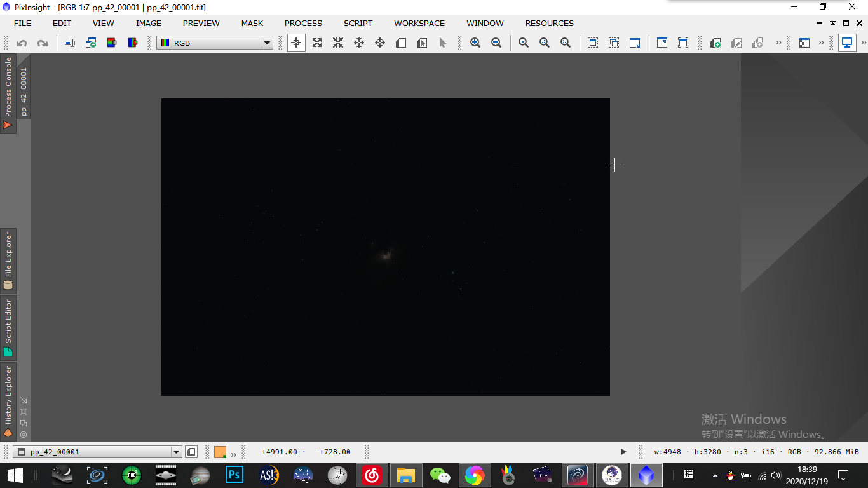This screenshot has height=488, width=868.
Task: Click the magnifier with three dots
Action: 566,43
